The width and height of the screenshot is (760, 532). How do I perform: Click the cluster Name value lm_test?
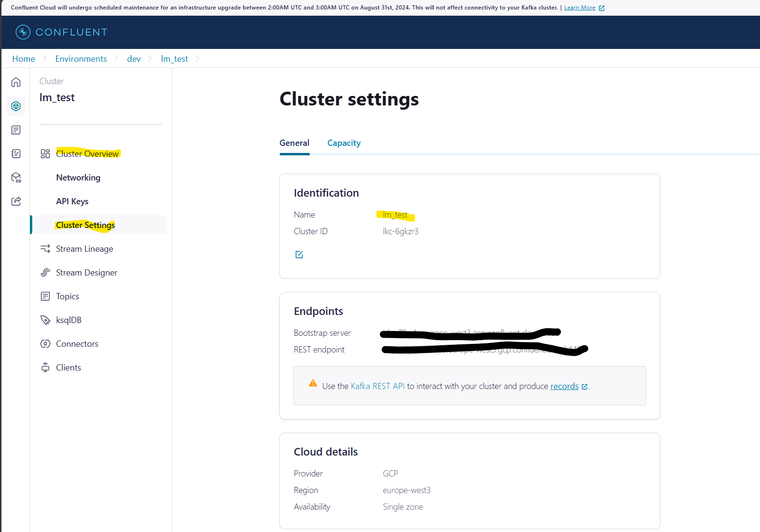[395, 215]
